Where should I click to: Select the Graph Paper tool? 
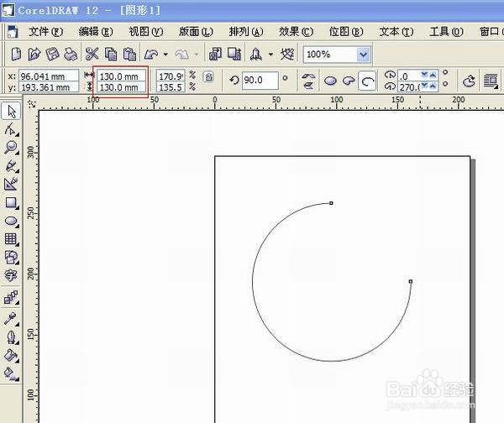pyautogui.click(x=11, y=239)
